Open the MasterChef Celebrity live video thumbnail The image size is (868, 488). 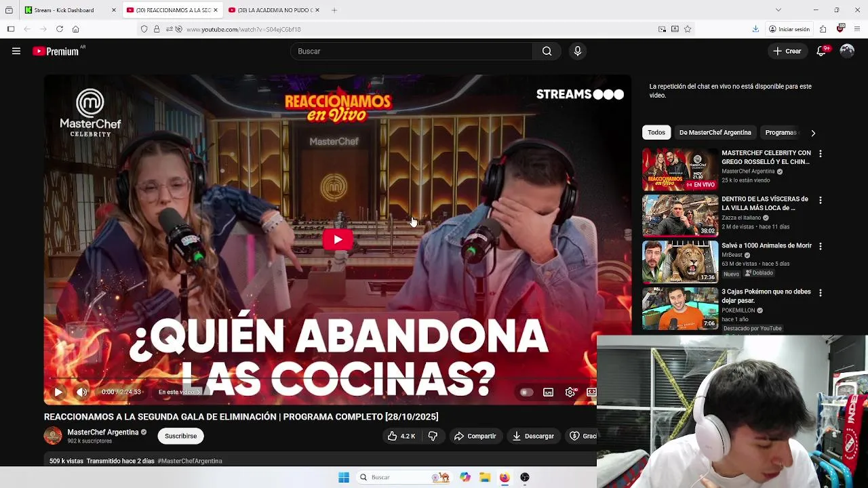pos(680,169)
